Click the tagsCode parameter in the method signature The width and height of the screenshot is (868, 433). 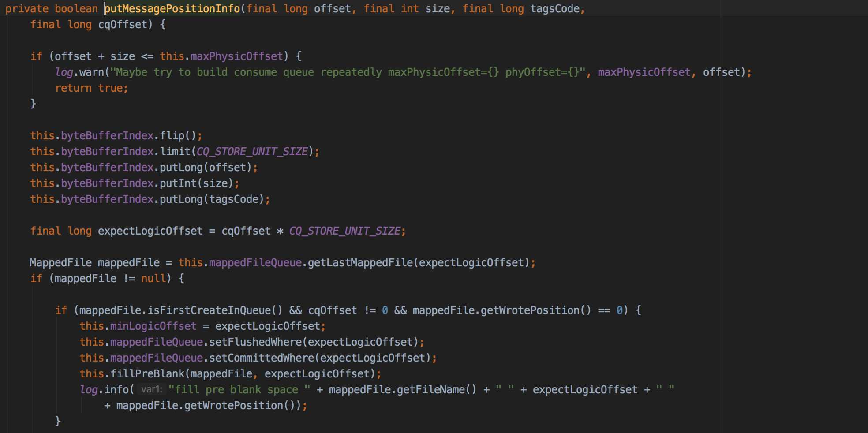tap(554, 8)
